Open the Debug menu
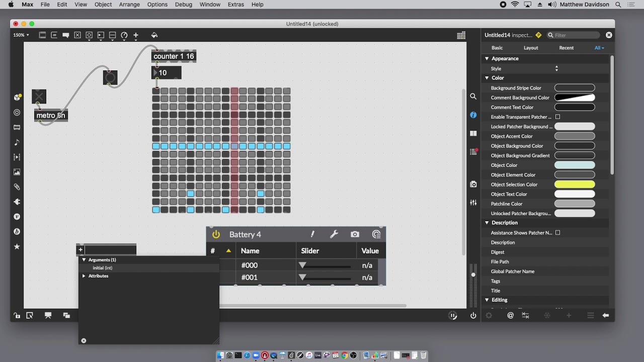The image size is (644, 362). [184, 5]
